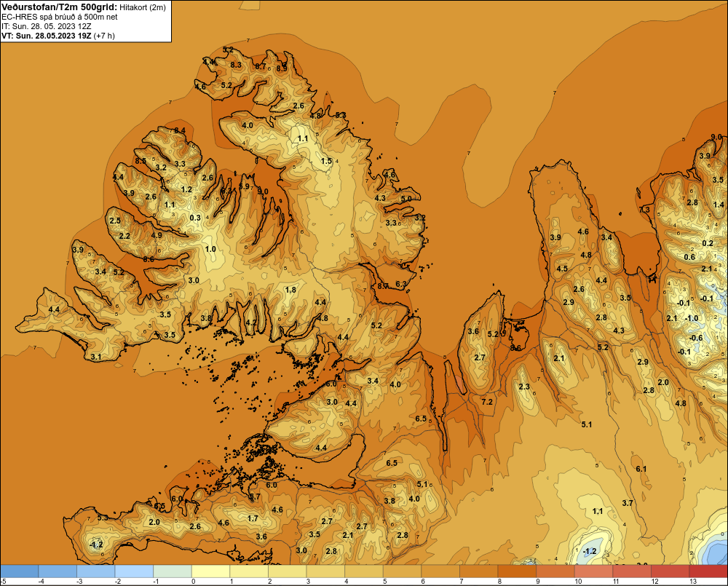Click the 7.2 temperature value
This screenshot has height=586, width=728.
click(x=487, y=402)
